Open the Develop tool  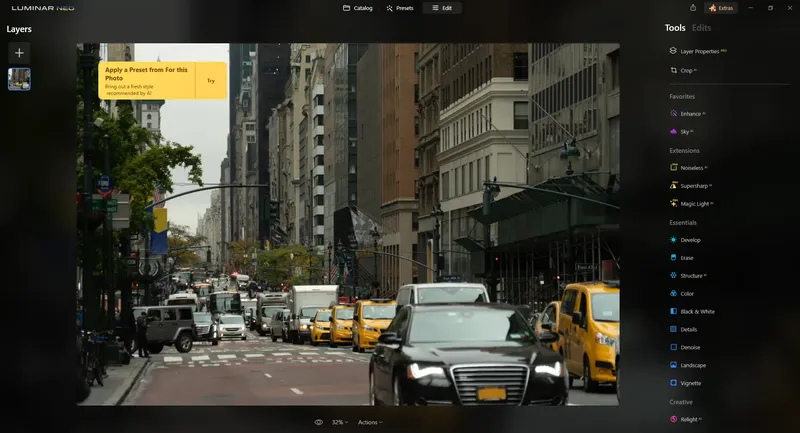[685, 240]
